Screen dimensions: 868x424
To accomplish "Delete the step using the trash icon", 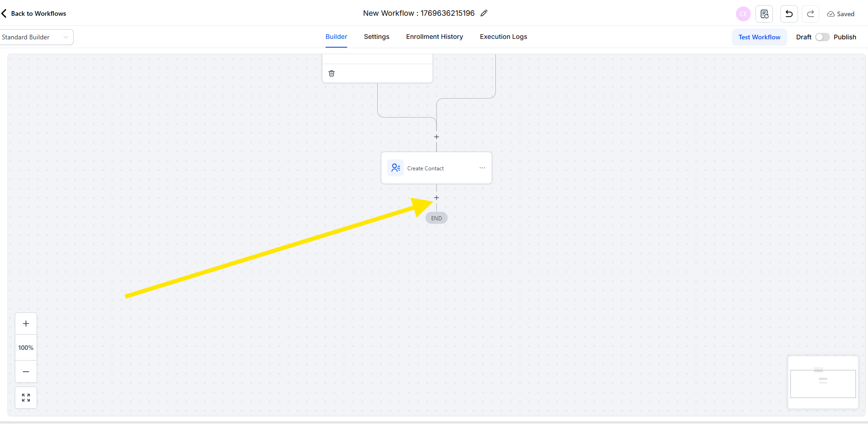I will click(331, 73).
